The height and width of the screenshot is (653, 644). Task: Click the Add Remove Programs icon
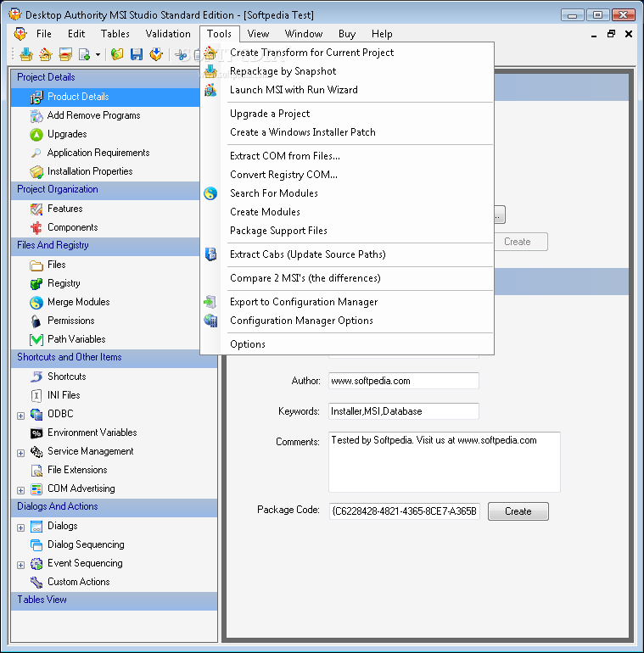pos(36,116)
